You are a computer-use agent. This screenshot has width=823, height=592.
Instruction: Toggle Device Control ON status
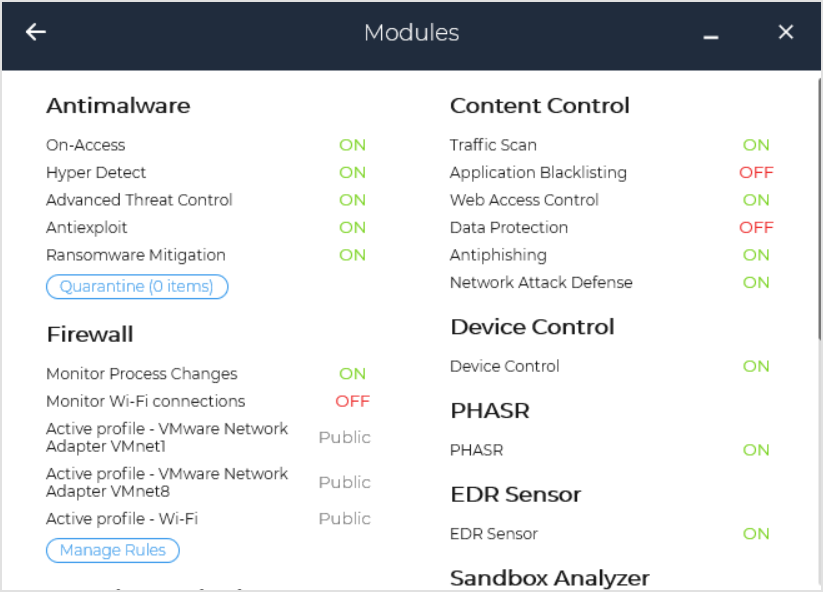click(756, 366)
